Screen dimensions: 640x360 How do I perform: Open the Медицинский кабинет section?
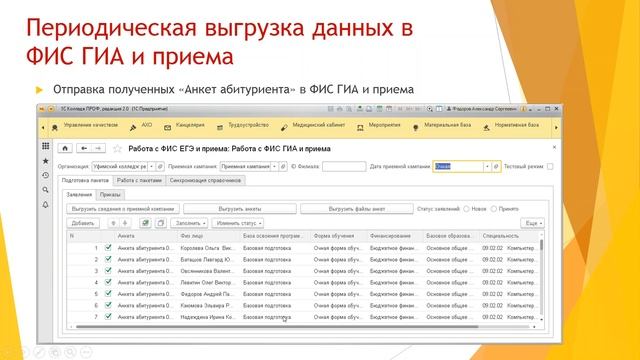313,127
